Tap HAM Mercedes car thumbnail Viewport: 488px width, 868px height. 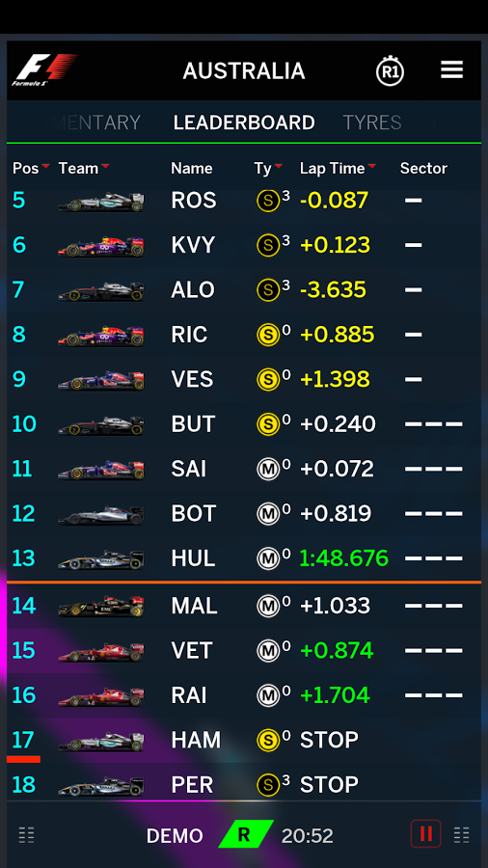[100, 742]
